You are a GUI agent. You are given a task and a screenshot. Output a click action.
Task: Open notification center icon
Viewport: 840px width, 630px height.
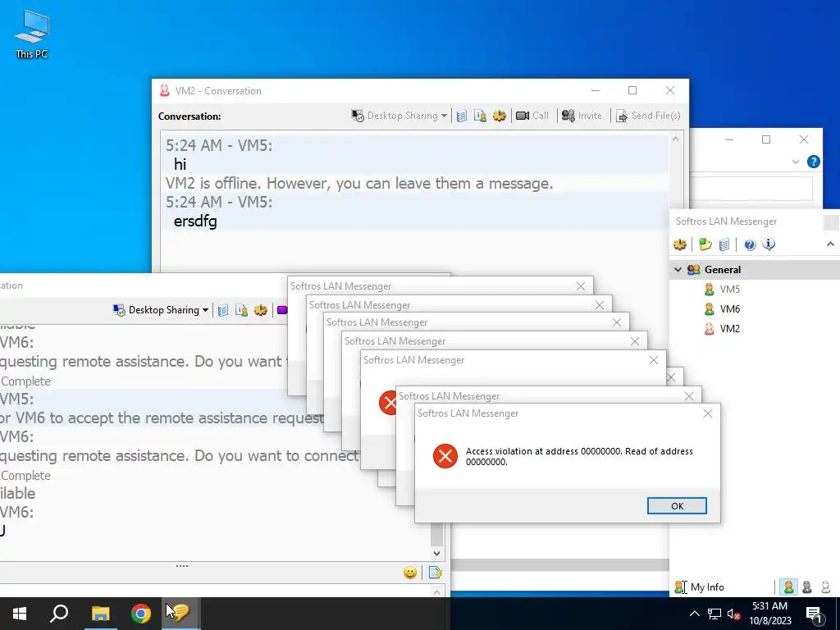[x=815, y=614]
